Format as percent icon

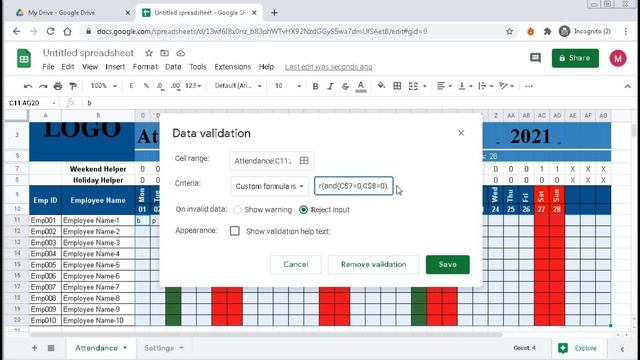[146, 86]
